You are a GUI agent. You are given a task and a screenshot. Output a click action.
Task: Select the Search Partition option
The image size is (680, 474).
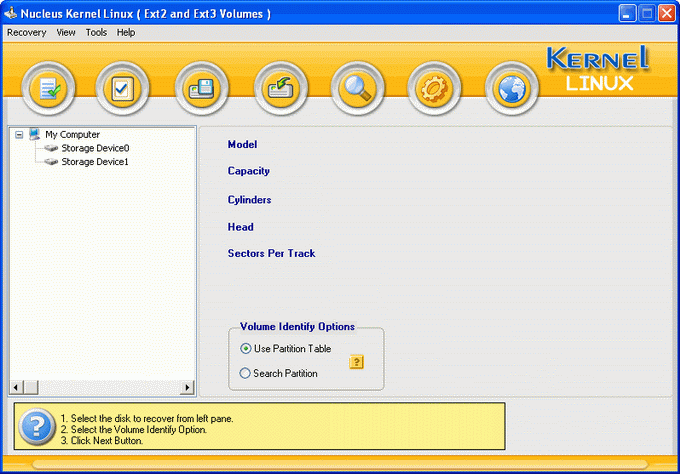[278, 373]
